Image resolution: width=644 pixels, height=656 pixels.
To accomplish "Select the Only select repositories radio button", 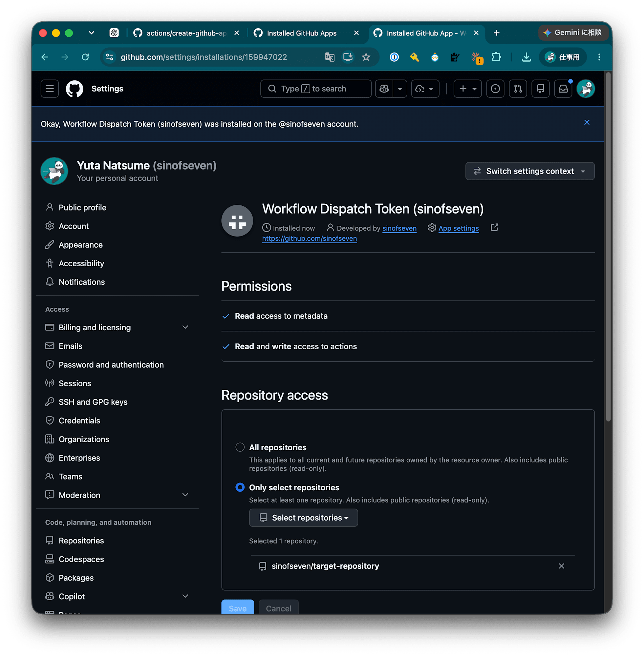I will [x=240, y=487].
